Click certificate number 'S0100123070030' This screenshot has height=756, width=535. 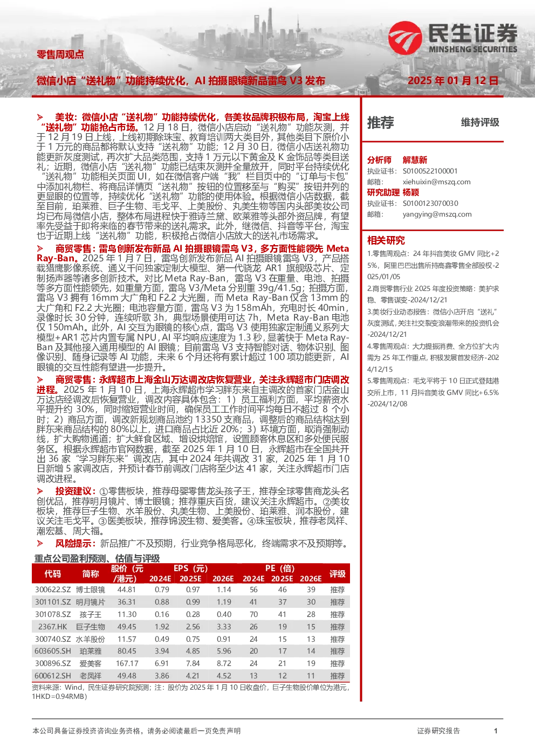point(430,203)
